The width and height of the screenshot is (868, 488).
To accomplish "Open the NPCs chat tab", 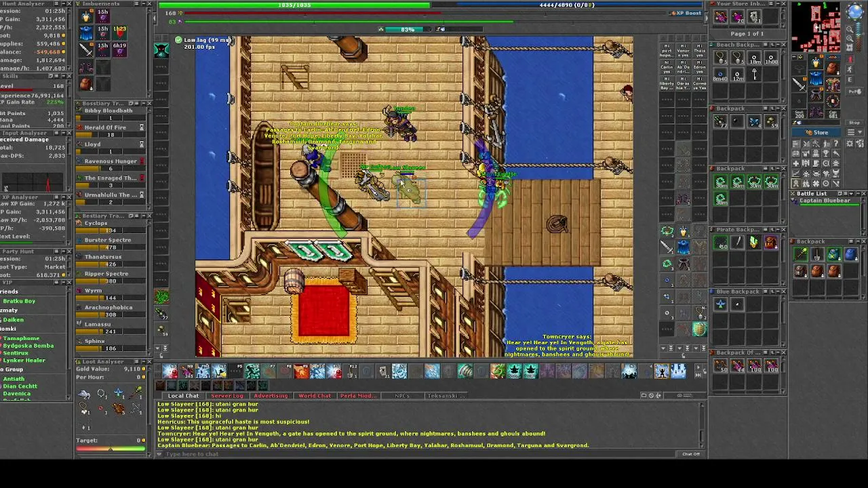I will pos(402,396).
